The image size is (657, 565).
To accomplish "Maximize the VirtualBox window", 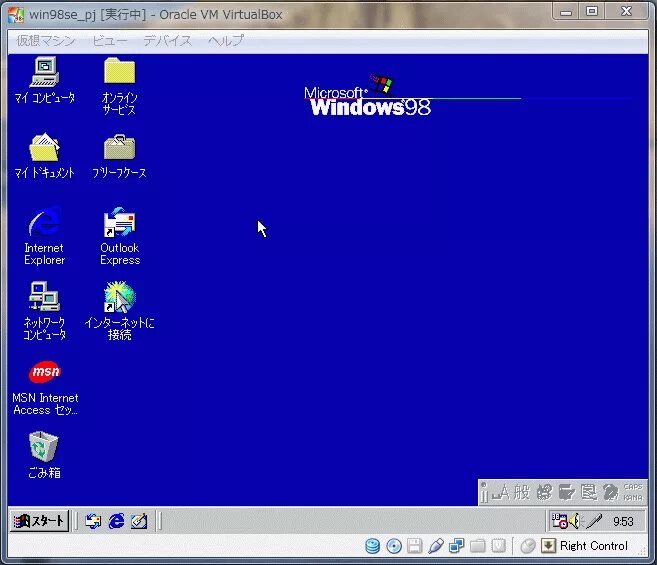I will (x=592, y=12).
